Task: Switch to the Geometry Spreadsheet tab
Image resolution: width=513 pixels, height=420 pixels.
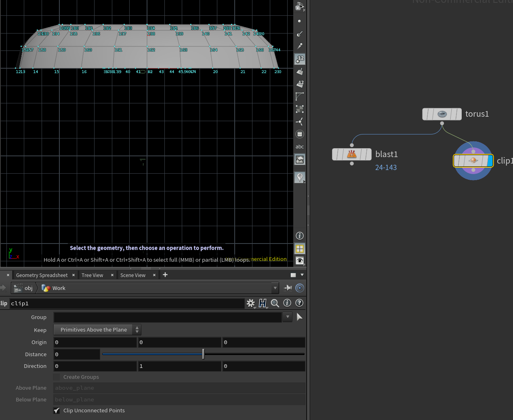Action: click(x=42, y=275)
